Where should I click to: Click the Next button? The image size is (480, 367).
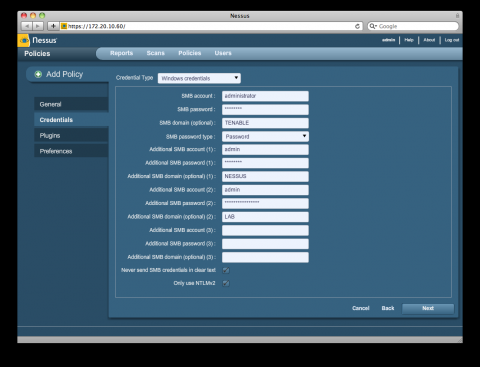click(x=428, y=308)
